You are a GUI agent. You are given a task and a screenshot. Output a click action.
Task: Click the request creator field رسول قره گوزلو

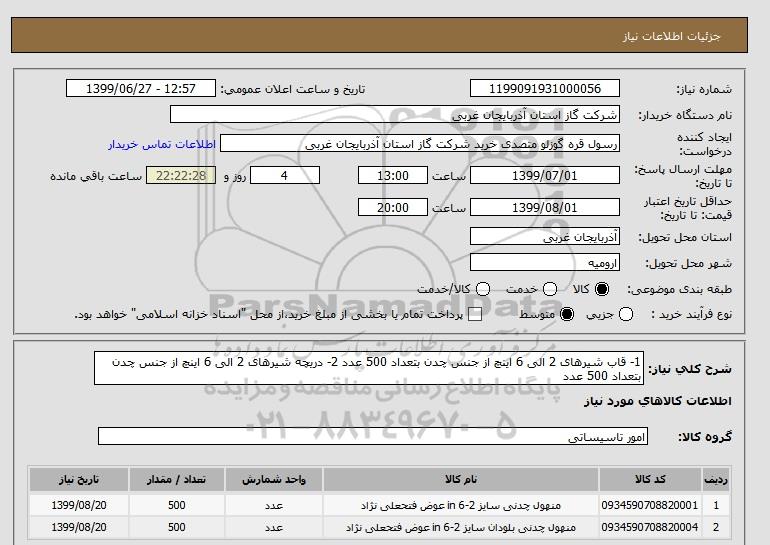(x=420, y=143)
